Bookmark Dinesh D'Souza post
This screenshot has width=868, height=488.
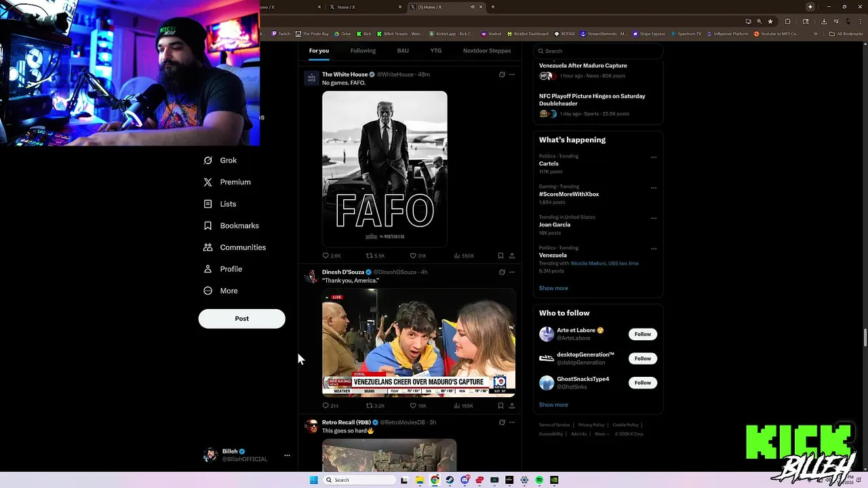(500, 406)
